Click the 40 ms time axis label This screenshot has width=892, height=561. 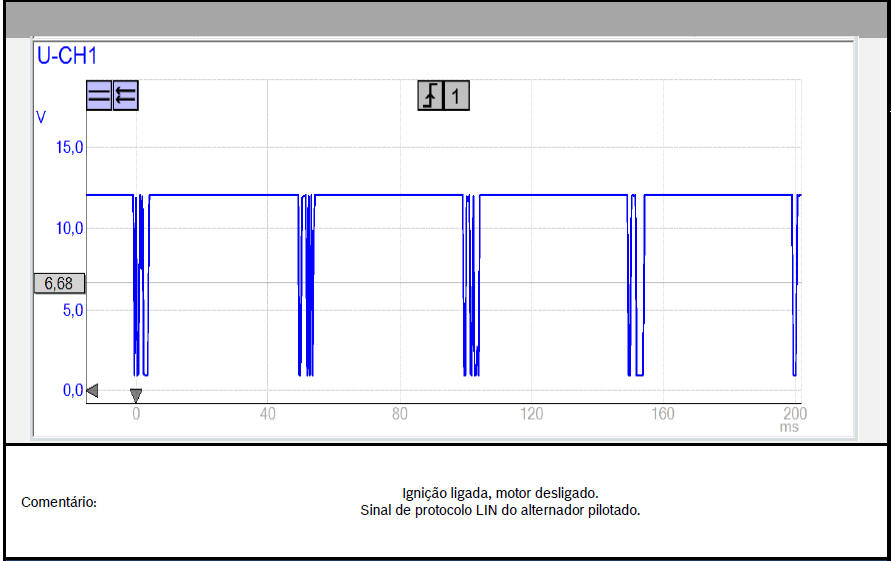[267, 413]
